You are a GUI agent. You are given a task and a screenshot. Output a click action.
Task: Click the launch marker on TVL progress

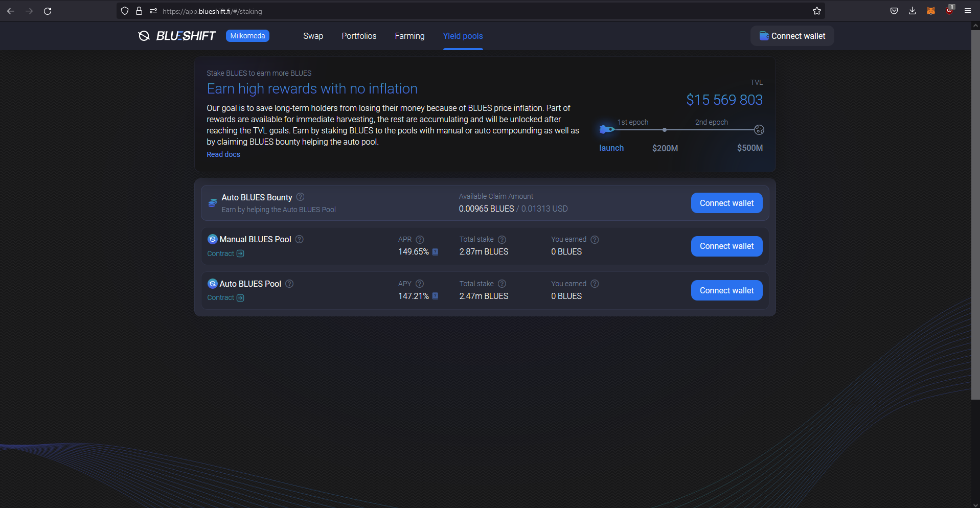click(x=606, y=129)
